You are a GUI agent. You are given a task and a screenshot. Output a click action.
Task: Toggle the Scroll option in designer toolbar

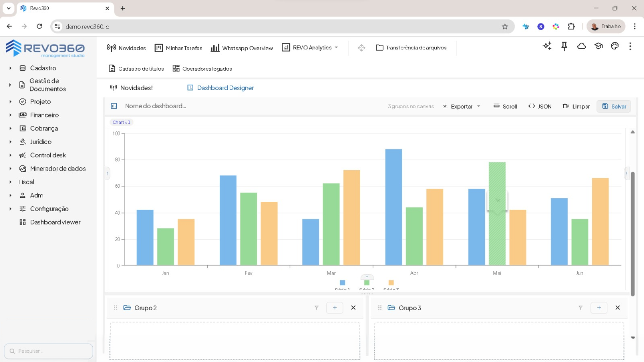(x=505, y=106)
